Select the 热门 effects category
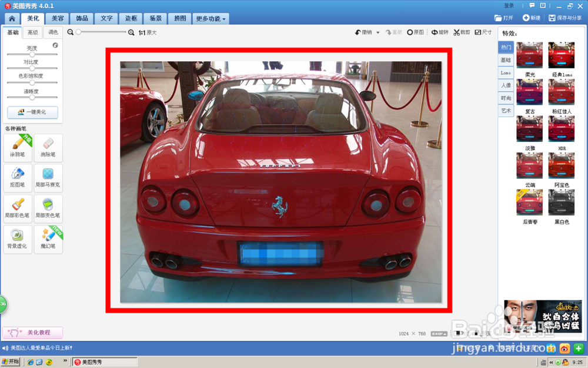Screen dimensions: 588x368 pos(506,47)
